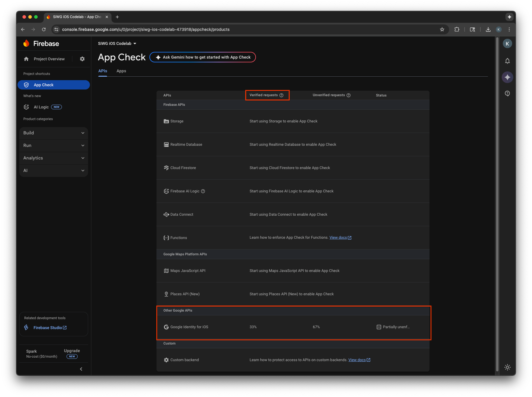Open the Firebase logo home

(41, 43)
